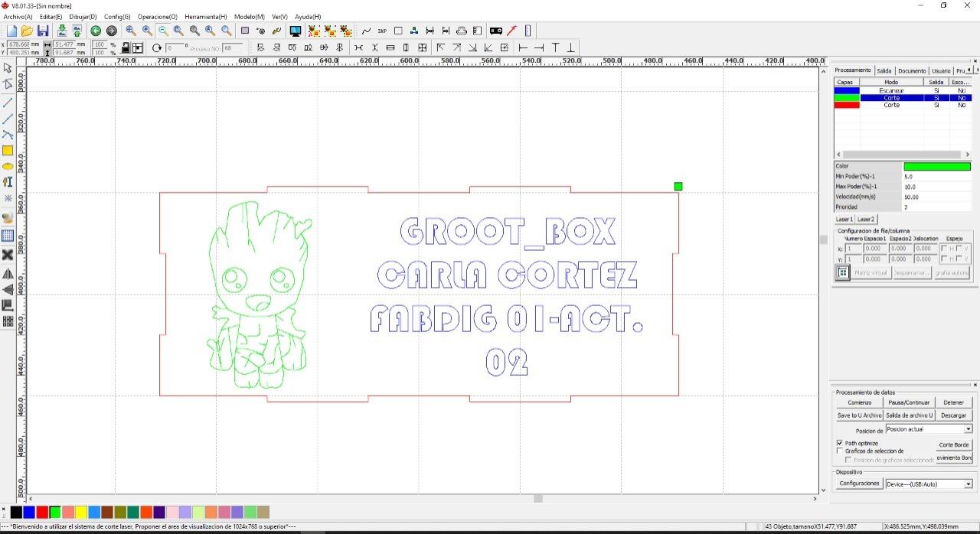
Task: Open the Herramienta menu
Action: tap(205, 16)
